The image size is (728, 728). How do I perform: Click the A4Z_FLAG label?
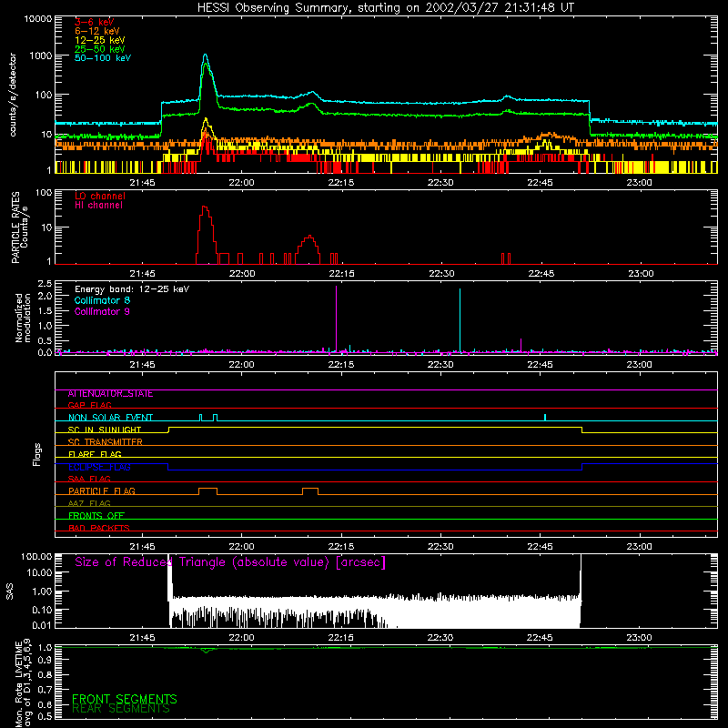[x=89, y=503]
